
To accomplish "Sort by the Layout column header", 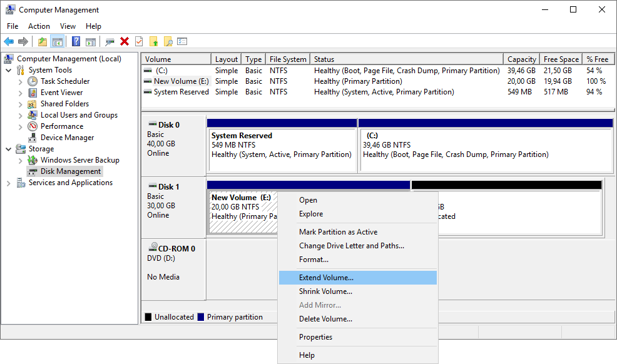I will click(227, 59).
